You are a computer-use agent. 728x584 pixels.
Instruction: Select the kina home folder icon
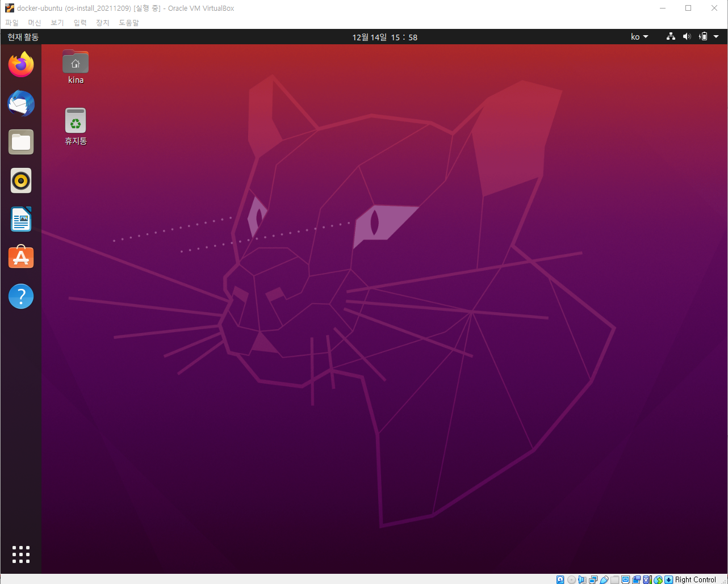point(76,67)
